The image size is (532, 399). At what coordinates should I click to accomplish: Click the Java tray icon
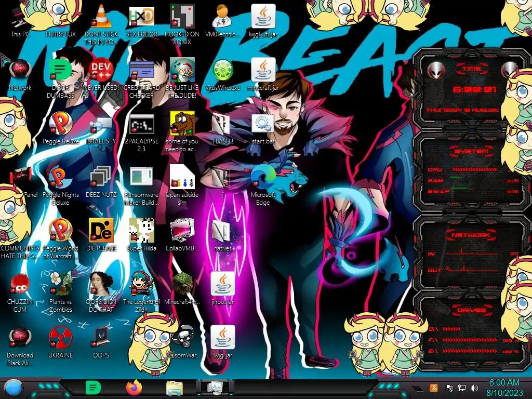click(434, 388)
